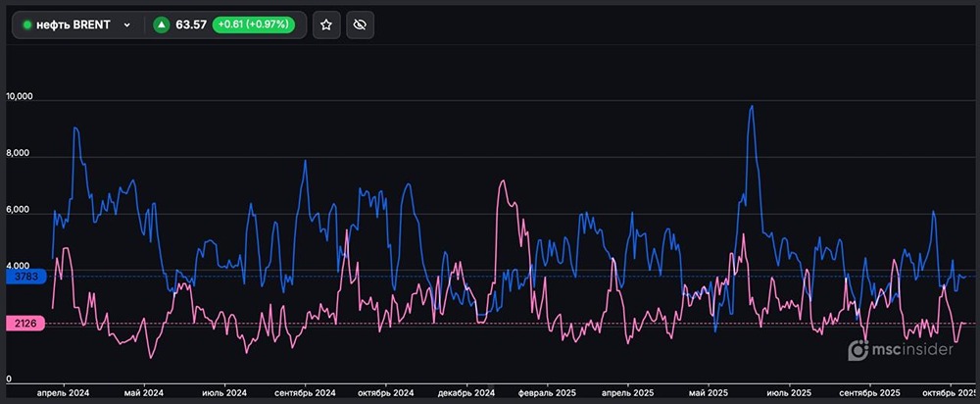980x404 pixels.
Task: Click the green up-arrow price indicator
Action: click(162, 25)
